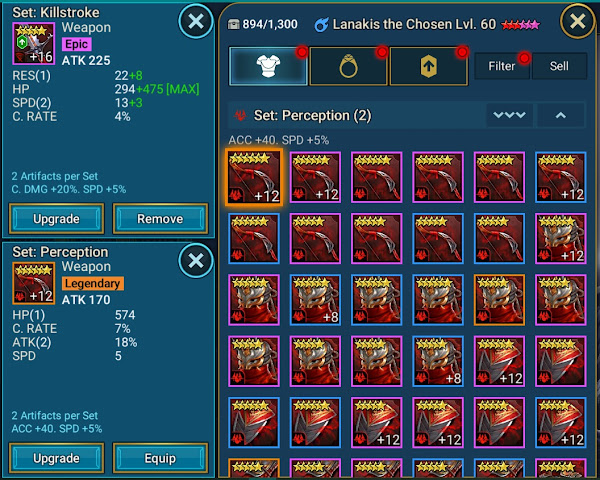
Task: Click the Filter button
Action: [502, 66]
